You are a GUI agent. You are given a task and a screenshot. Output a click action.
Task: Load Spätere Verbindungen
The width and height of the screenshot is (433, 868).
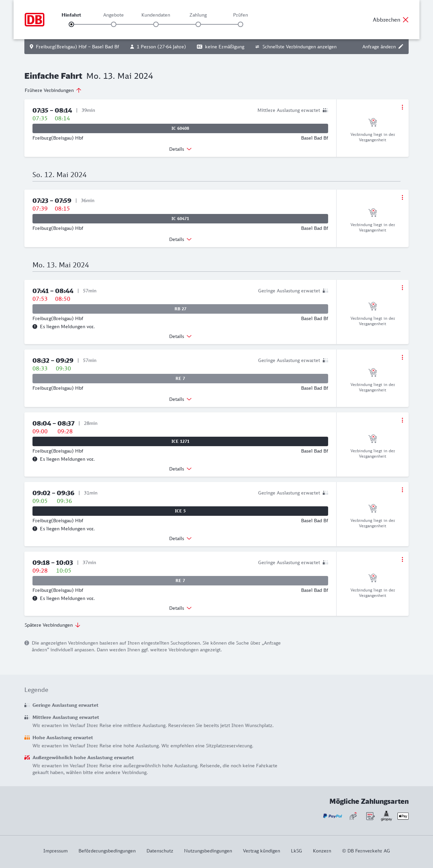click(52, 625)
